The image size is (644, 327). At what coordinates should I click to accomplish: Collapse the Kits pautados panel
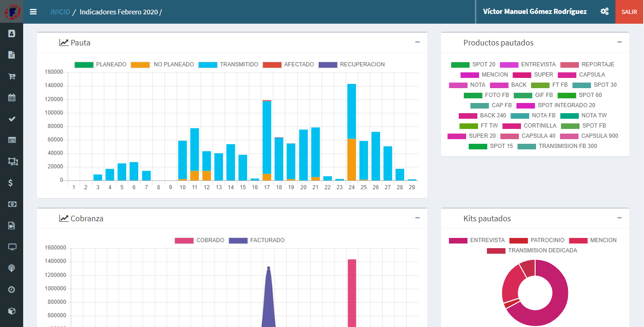point(619,218)
